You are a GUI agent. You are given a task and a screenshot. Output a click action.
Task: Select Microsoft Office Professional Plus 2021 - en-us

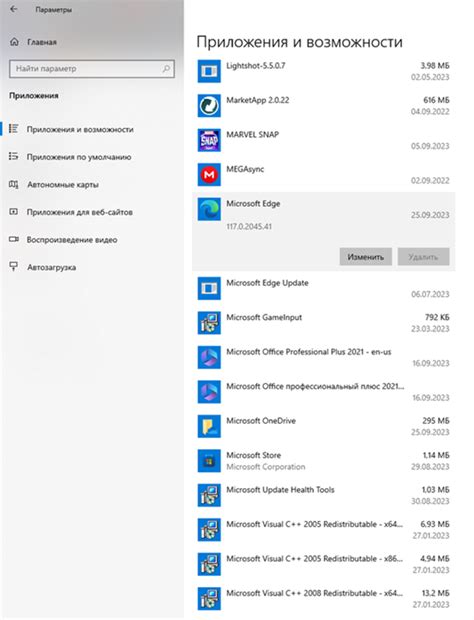308,352
